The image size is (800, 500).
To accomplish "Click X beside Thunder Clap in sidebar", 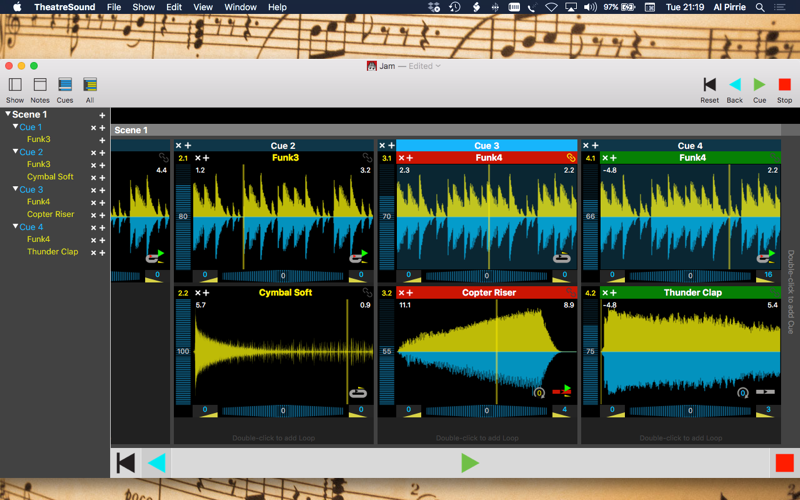I will tap(93, 253).
